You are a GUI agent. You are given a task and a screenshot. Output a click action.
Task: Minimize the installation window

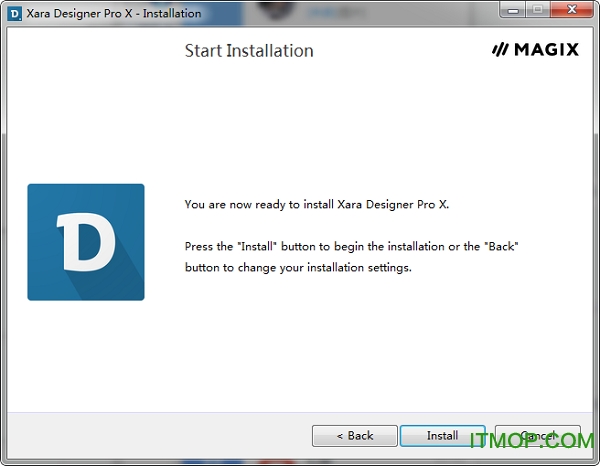(513, 10)
